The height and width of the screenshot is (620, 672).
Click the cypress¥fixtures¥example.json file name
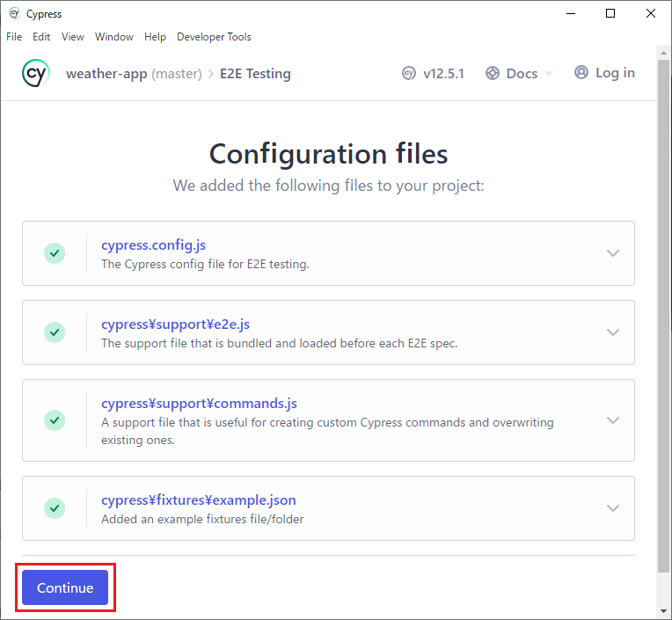(x=199, y=500)
